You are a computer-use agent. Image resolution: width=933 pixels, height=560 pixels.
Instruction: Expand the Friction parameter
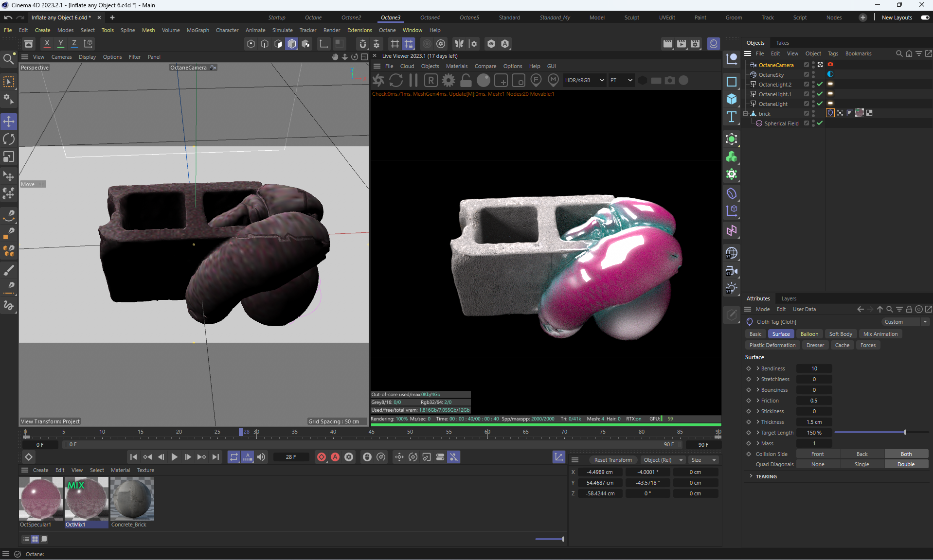758,401
